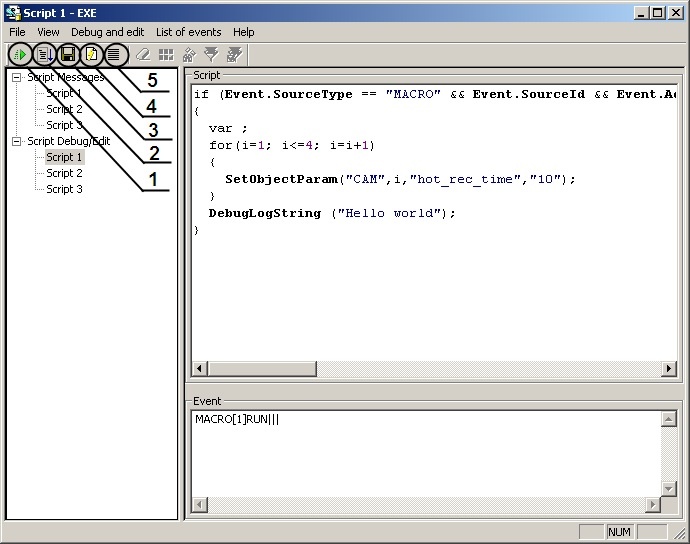Image resolution: width=690 pixels, height=544 pixels.
Task: Click the grayed eraser icon in toolbar
Action: (143, 54)
